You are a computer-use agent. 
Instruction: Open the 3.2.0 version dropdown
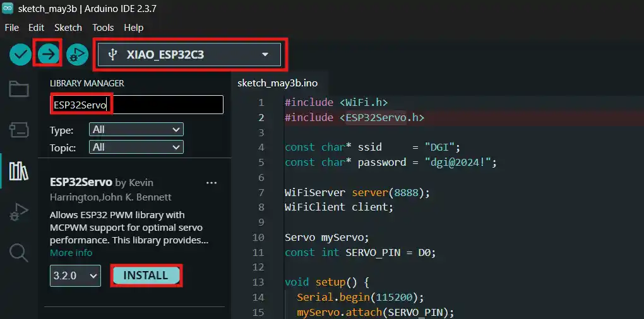click(x=75, y=275)
